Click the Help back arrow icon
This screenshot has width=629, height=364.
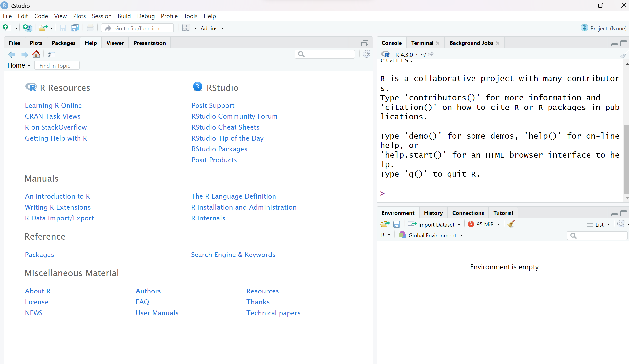pyautogui.click(x=12, y=54)
